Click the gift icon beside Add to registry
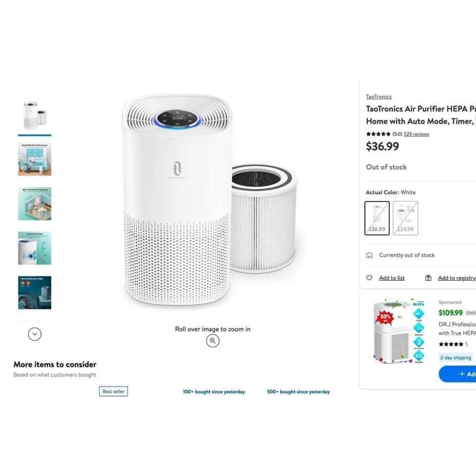The width and height of the screenshot is (476, 476). (428, 278)
